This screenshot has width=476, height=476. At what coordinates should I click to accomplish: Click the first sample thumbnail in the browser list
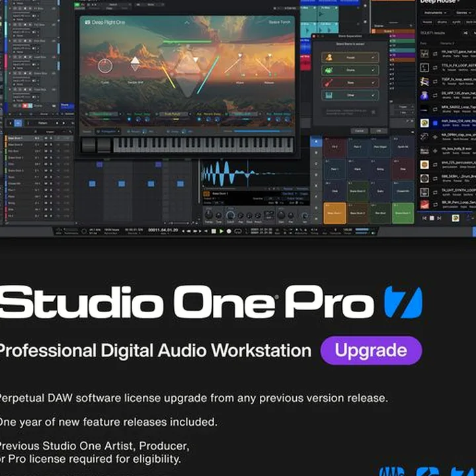coord(424,54)
